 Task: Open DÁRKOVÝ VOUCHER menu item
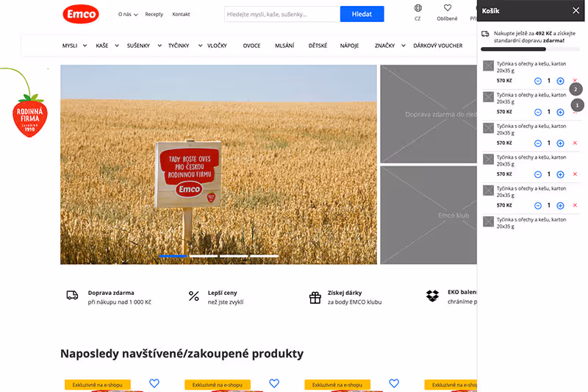coord(437,46)
